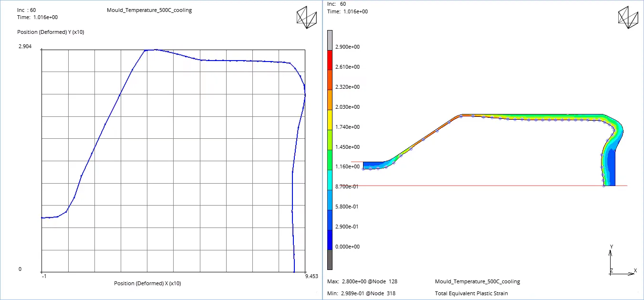Click Time: 1.016e+00 in the contour panel
The width and height of the screenshot is (644, 300).
(348, 11)
